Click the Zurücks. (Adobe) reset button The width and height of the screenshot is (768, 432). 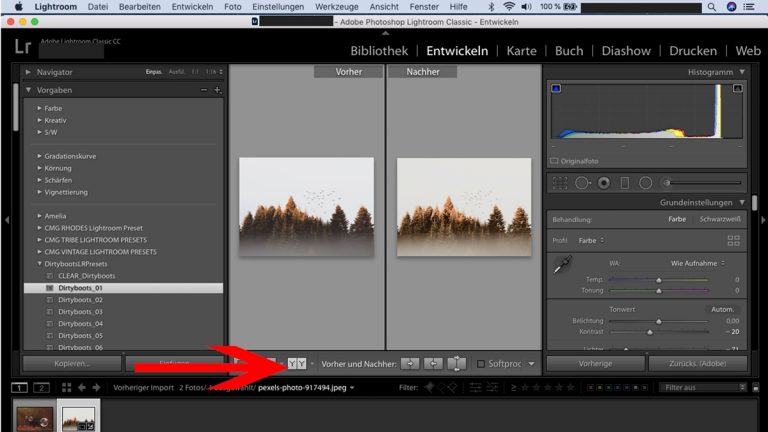point(698,364)
